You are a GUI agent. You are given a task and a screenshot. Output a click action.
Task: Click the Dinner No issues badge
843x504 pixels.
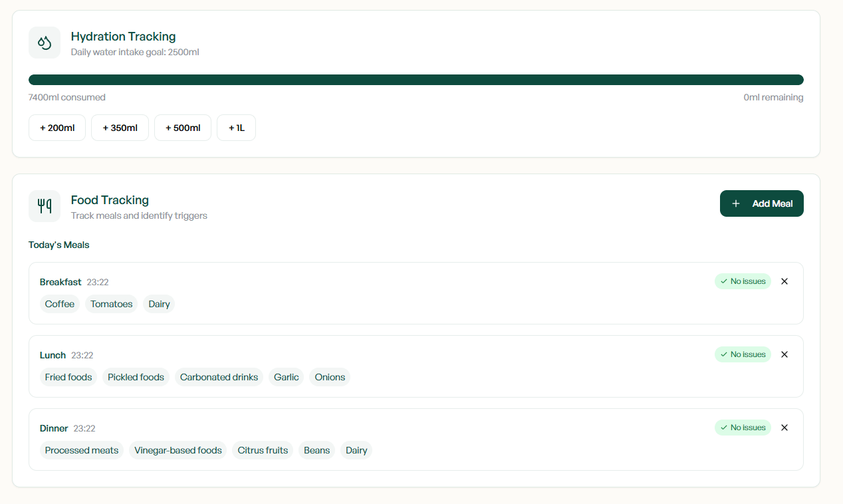(x=743, y=428)
